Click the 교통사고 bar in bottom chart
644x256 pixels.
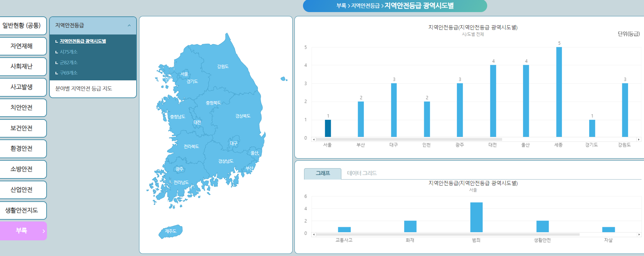point(344,230)
